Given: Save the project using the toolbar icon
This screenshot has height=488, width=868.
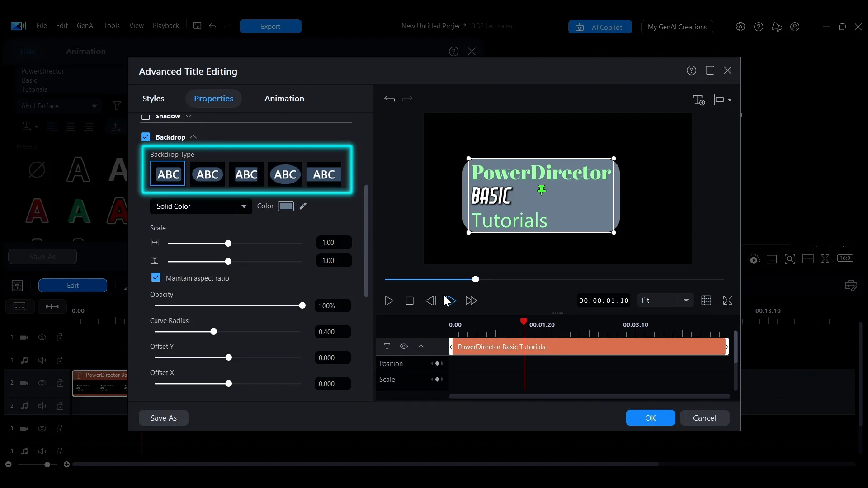Looking at the screenshot, I should coord(197,26).
